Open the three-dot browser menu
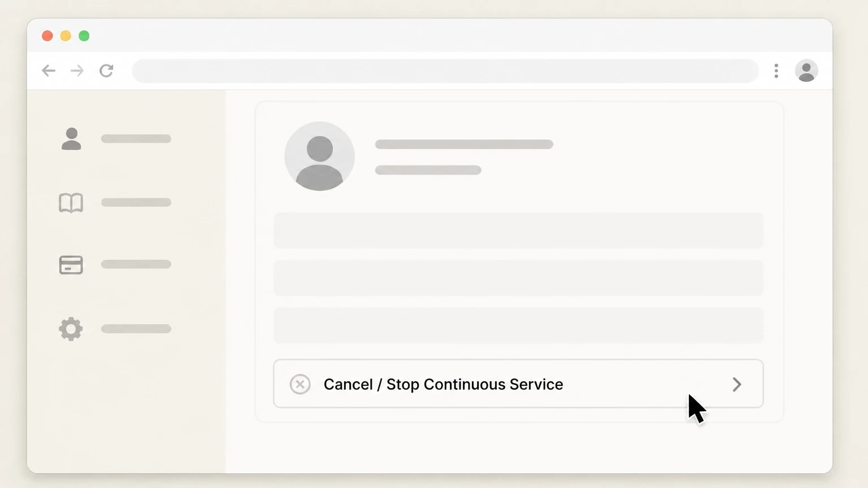 (776, 71)
